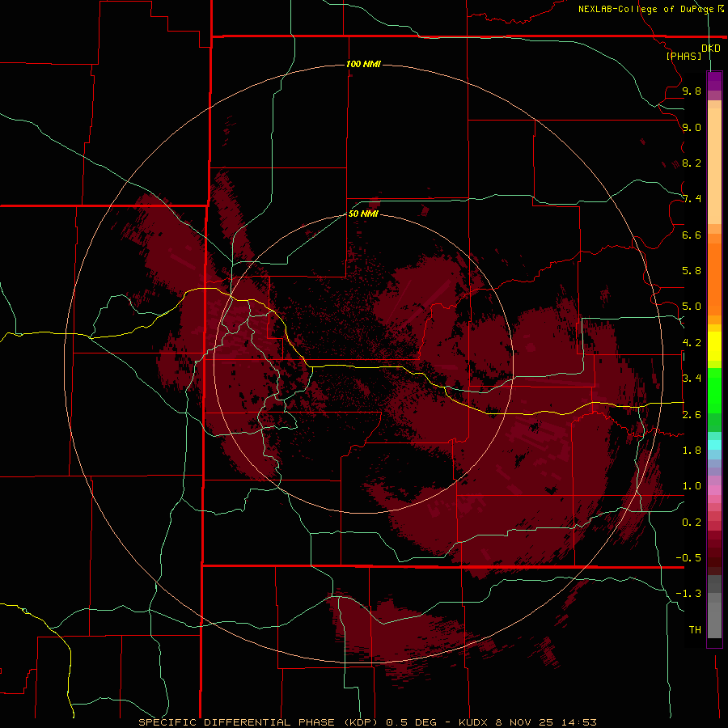Click the orange segment of color bar
The width and height of the screenshot is (728, 728).
click(x=714, y=280)
